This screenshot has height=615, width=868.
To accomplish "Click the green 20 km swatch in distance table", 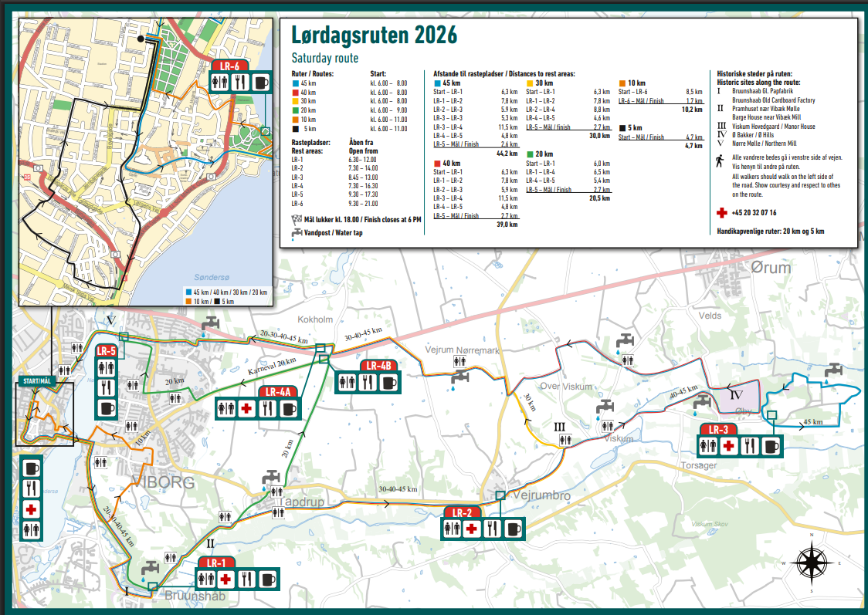I will [x=530, y=154].
